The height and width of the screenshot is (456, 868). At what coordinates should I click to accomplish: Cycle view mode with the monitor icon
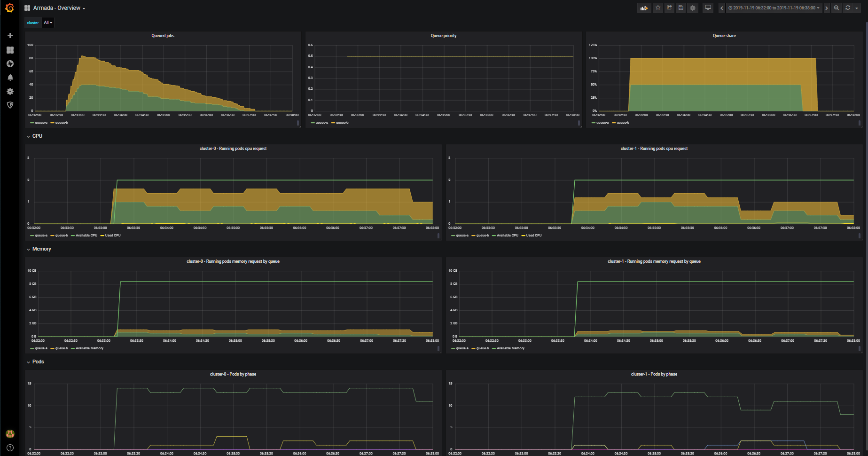(708, 8)
